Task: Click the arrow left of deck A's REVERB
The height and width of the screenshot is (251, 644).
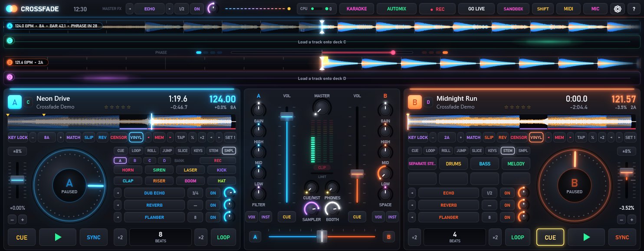Action: [x=118, y=205]
